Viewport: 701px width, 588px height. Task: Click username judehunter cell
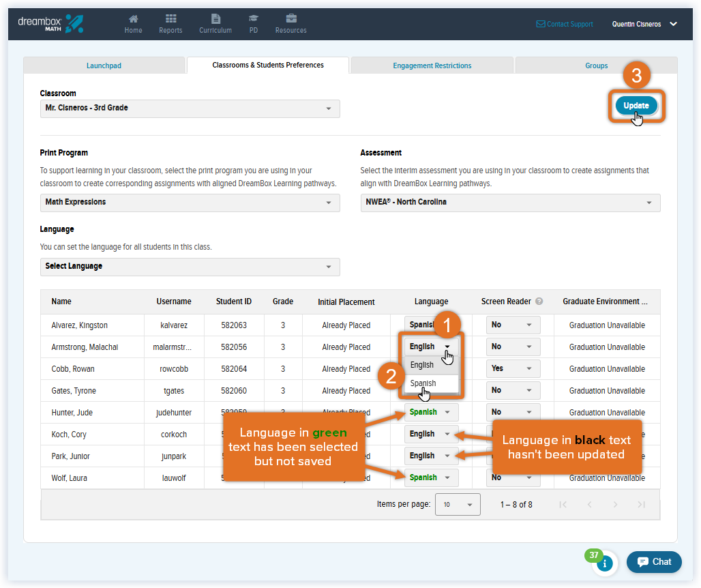174,413
